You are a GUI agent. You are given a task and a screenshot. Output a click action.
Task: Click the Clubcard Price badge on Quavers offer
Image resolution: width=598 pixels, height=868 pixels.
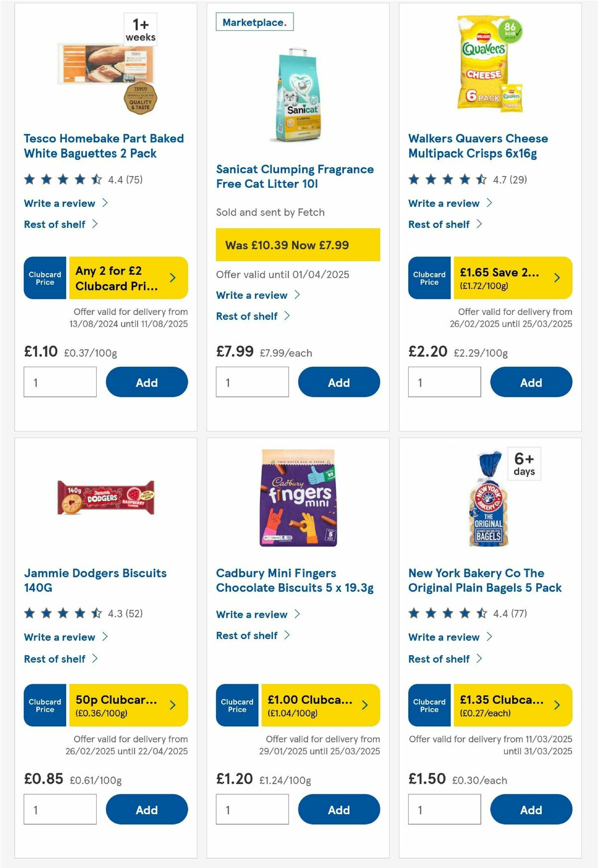(429, 279)
